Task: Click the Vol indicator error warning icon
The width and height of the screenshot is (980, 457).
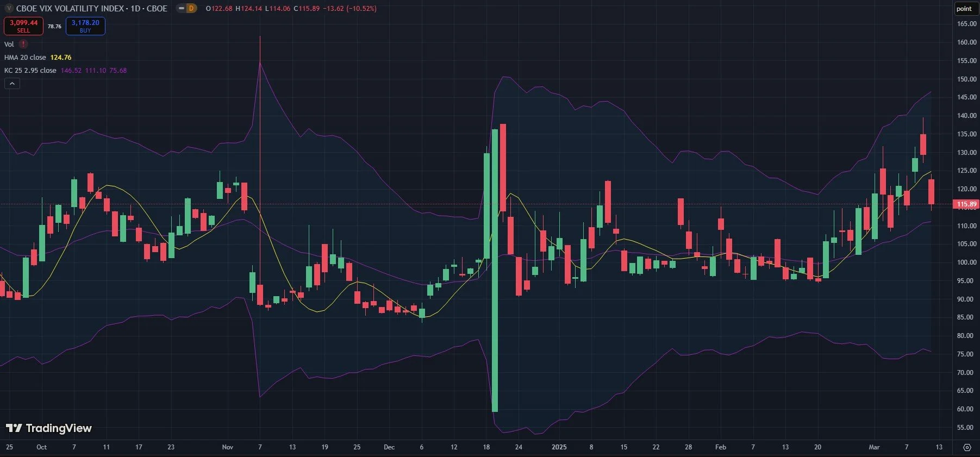Action: (23, 44)
